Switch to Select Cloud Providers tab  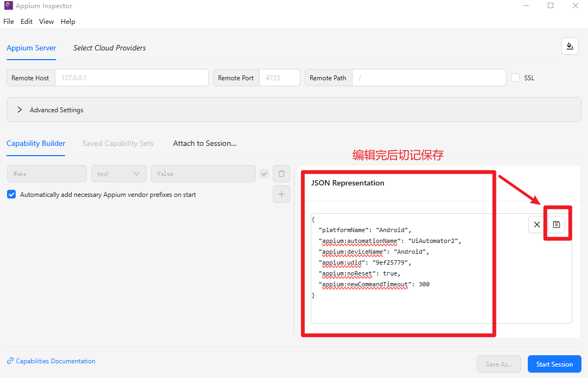(x=110, y=48)
